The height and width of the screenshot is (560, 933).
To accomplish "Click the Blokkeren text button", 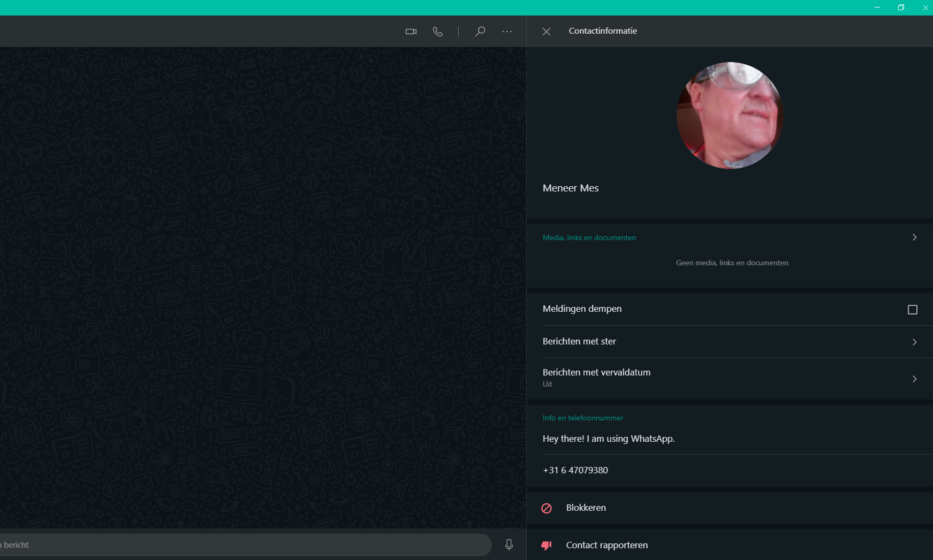I will click(x=586, y=508).
